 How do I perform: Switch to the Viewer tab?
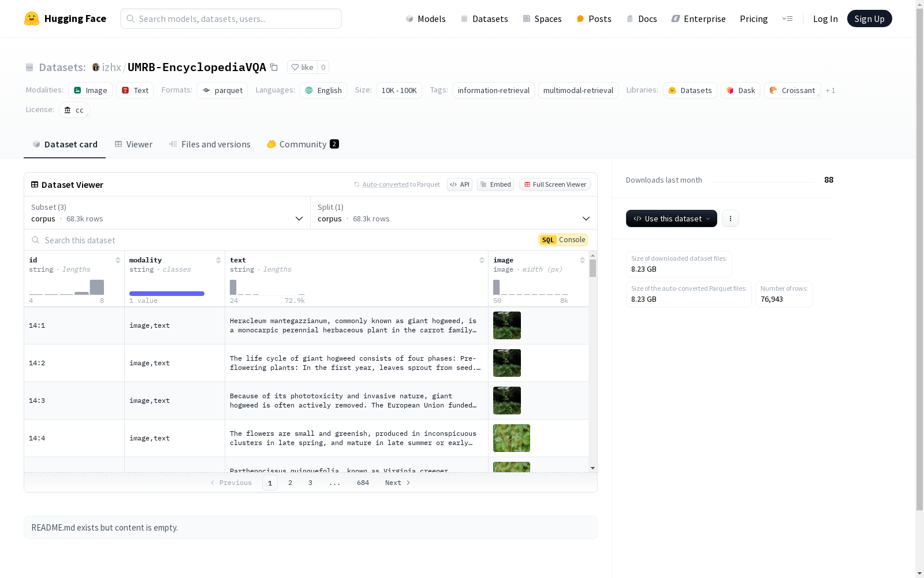coord(133,144)
